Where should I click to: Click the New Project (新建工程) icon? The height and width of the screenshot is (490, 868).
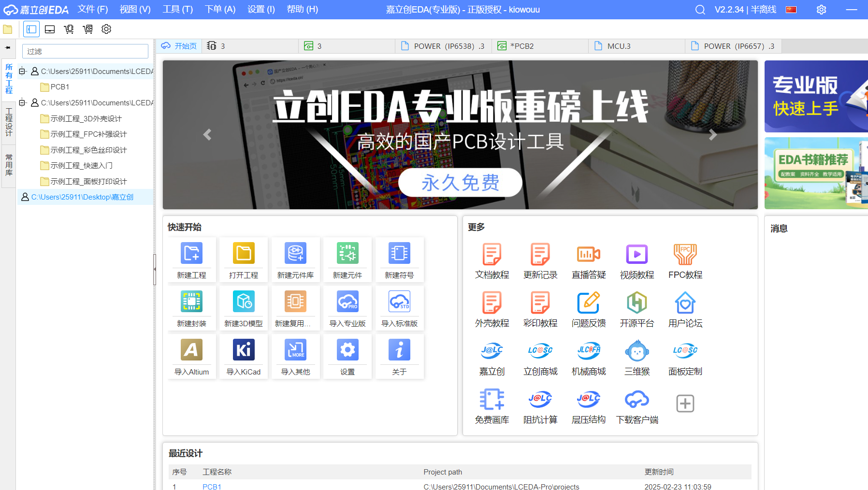tap(191, 254)
